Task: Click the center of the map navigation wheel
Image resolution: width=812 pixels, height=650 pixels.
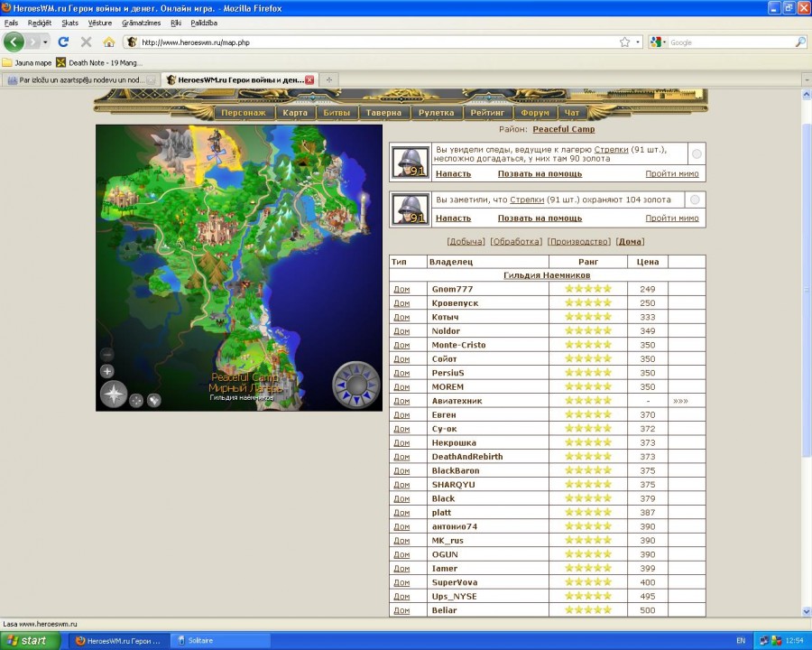Action: pos(356,385)
